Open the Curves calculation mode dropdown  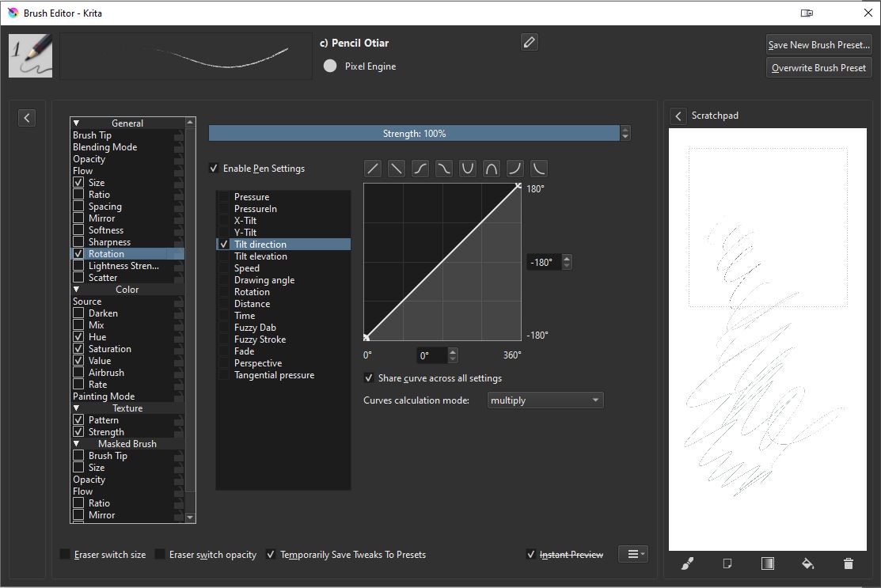tap(545, 400)
